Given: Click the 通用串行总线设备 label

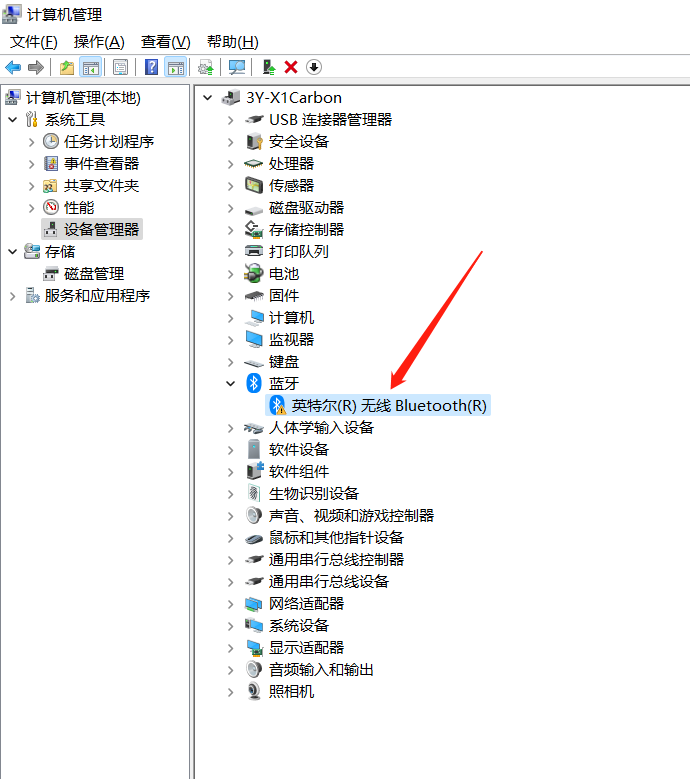Looking at the screenshot, I should (x=329, y=582).
